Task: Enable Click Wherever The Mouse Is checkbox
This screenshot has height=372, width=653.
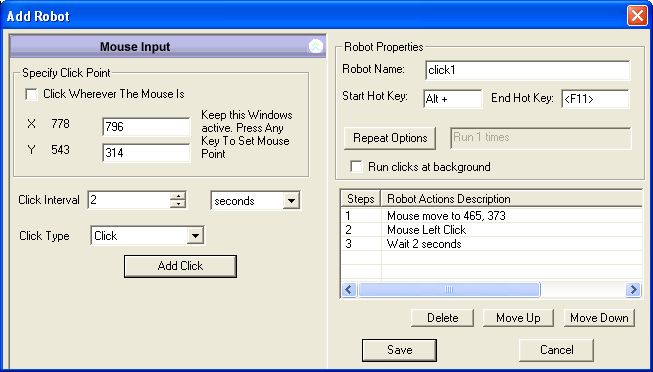Action: click(31, 94)
